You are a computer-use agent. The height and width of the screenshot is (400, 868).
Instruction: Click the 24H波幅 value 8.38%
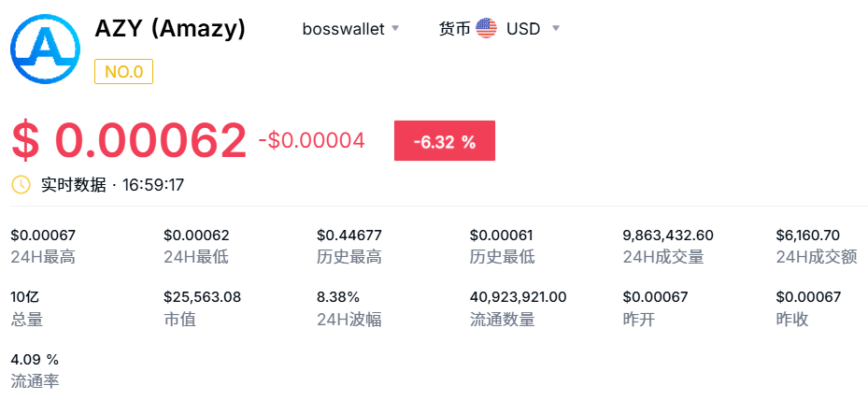338,297
